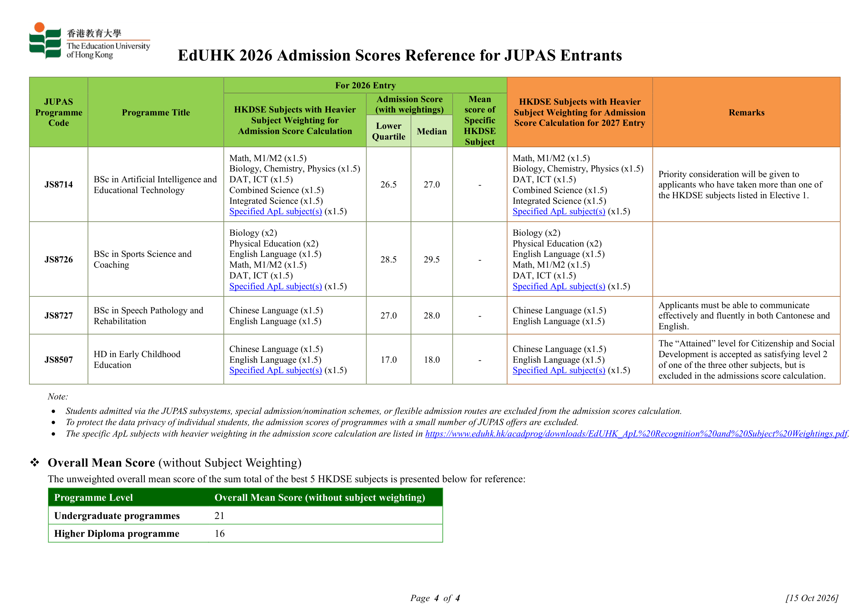Viewport: 868px width, 614px height.
Task: Open Specified ApL subject(s) link in JS8726 2027 column
Action: pos(559,286)
